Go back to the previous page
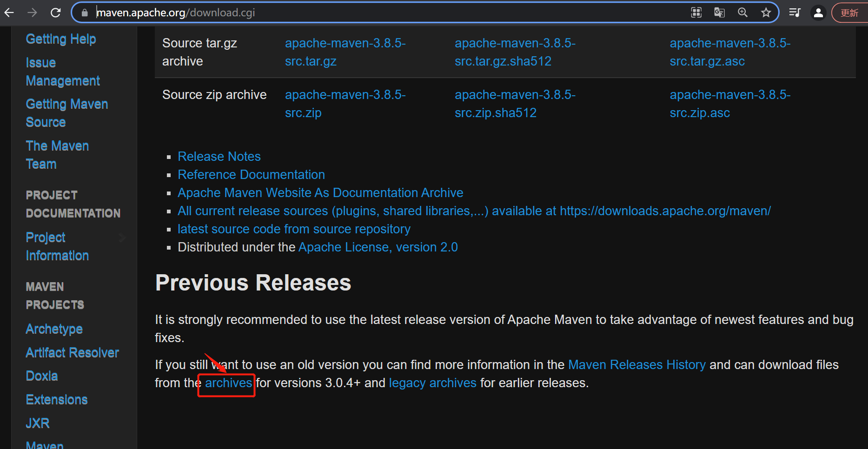This screenshot has width=868, height=449. pos(9,13)
